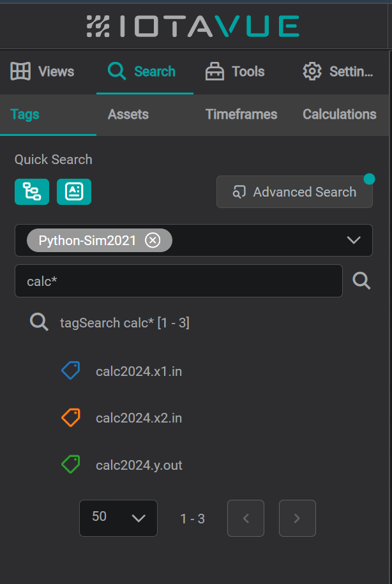Select tag calc2024.x1.in
The width and height of the screenshot is (392, 584).
(139, 371)
